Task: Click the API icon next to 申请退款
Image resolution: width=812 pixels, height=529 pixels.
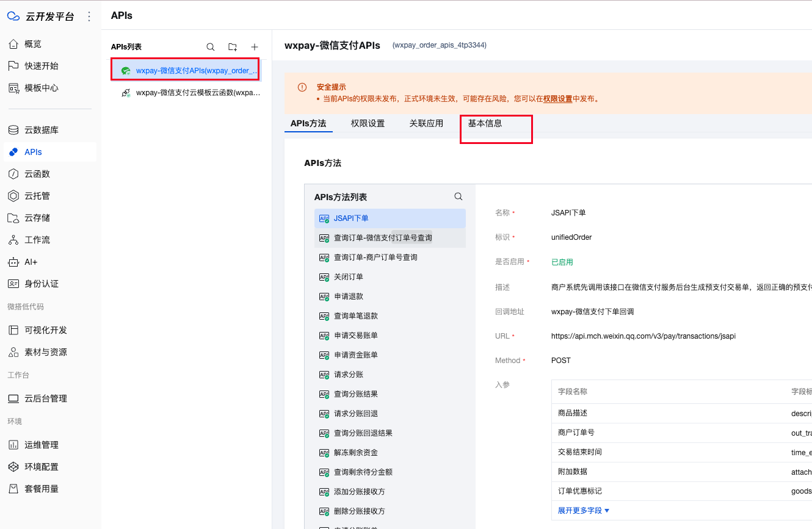Action: (324, 297)
